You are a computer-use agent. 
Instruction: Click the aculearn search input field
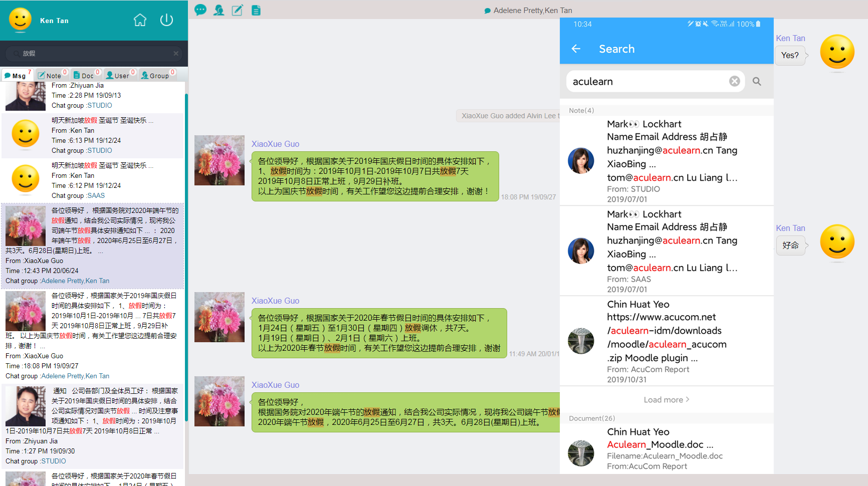[646, 82]
